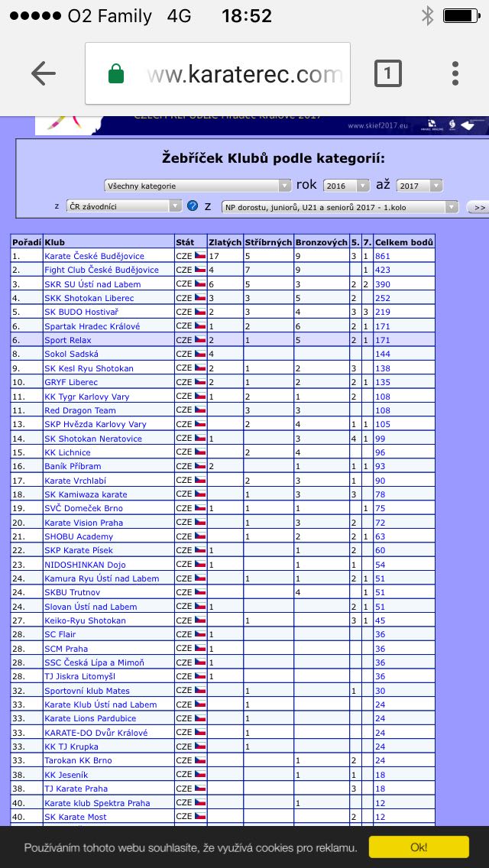This screenshot has height=868, width=489.
Task: Open SKP Hvězda Karlovy Vary link
Action: coord(96,424)
